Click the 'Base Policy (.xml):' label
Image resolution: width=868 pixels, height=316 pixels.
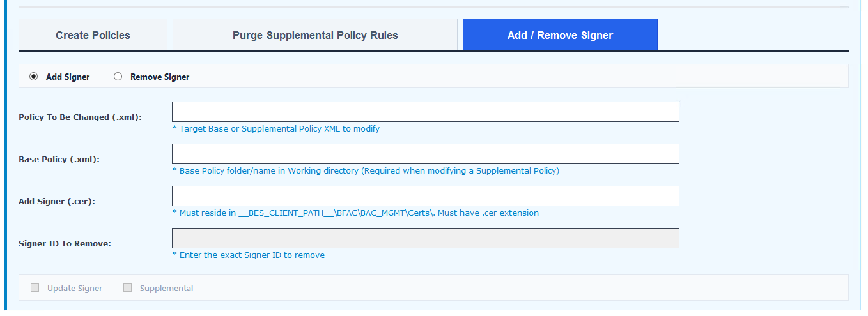59,160
